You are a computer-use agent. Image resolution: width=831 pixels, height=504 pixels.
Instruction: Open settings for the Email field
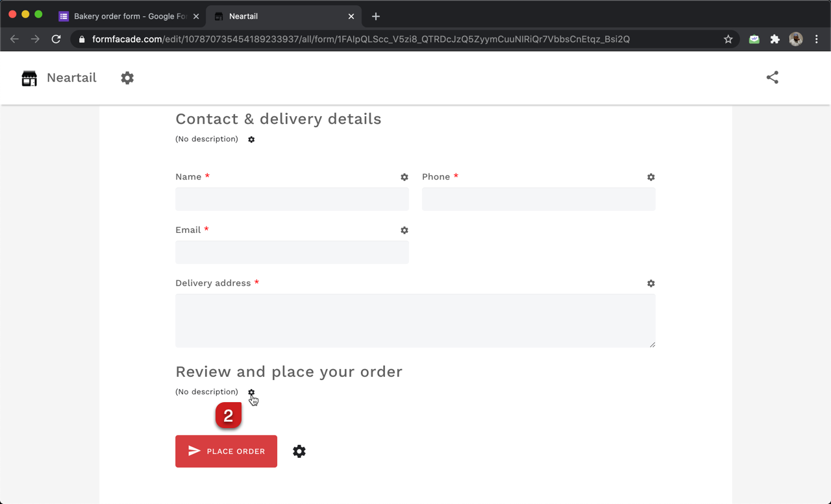[x=404, y=230]
